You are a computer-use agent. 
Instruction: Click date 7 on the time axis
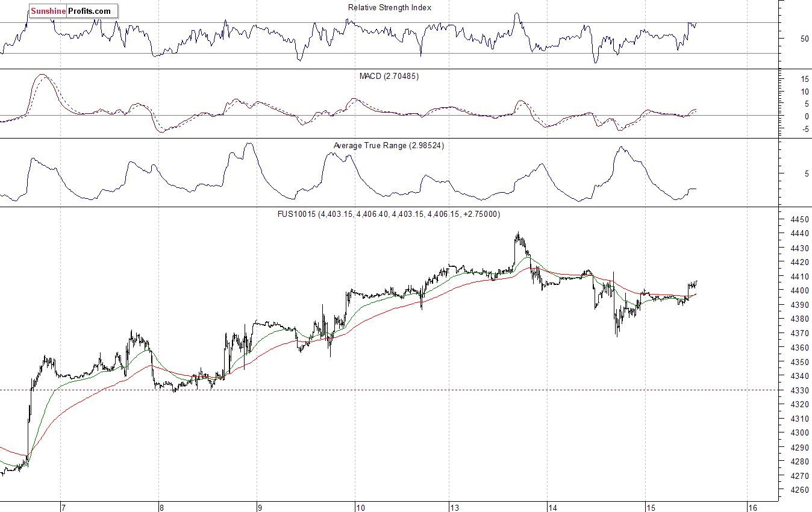[x=63, y=507]
